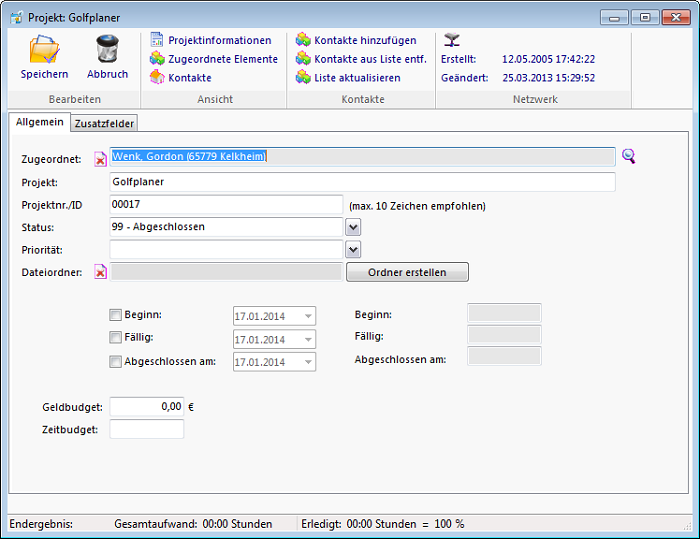The width and height of the screenshot is (700, 539).
Task: Click the Ordner erstellen button
Action: point(407,272)
